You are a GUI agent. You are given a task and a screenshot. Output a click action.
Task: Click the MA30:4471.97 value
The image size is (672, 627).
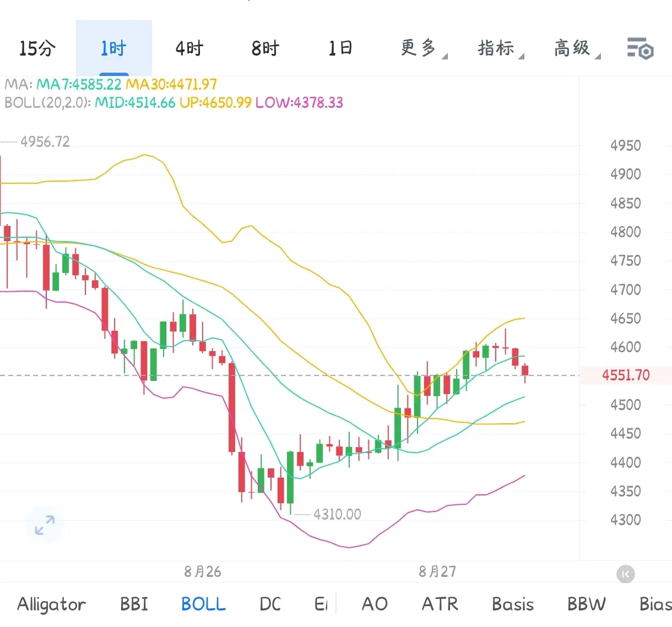(x=171, y=85)
